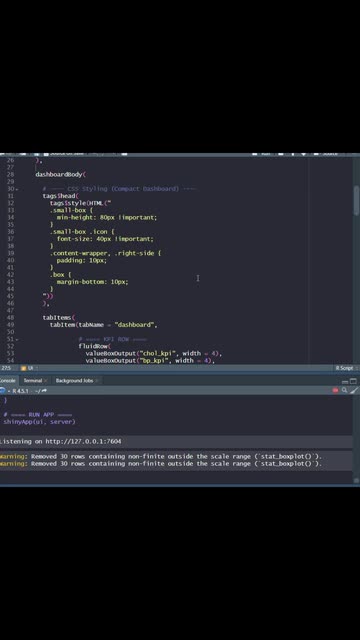Clear the console with broom icon
Screen dimensions: 360x640
[354, 391]
